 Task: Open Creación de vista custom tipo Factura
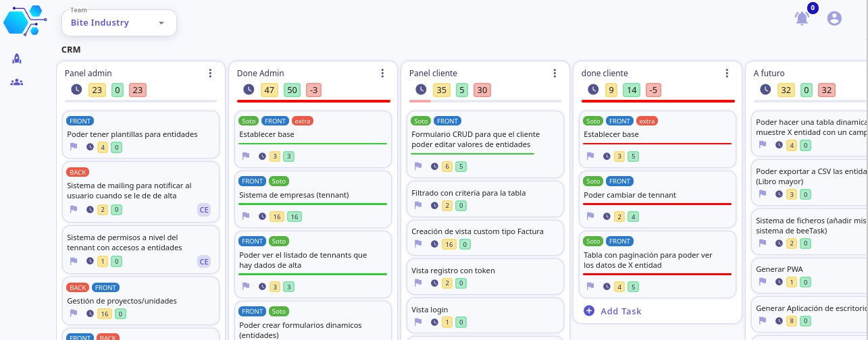pos(485,237)
